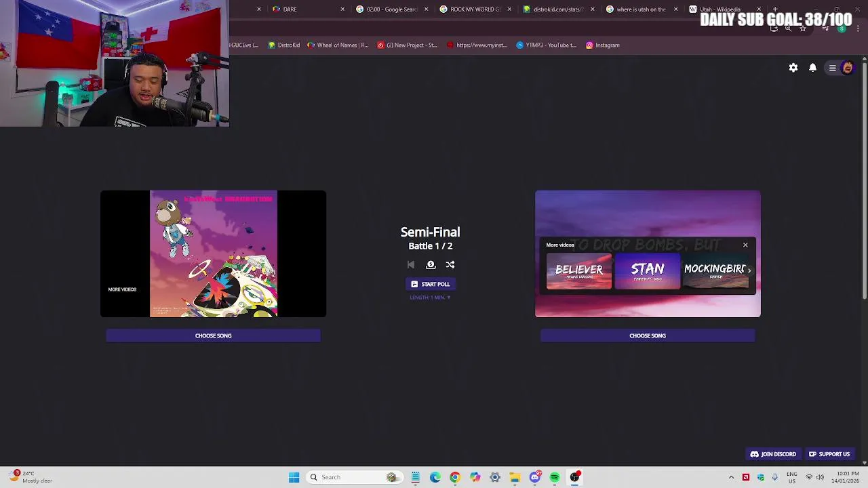868x488 pixels.
Task: Start the poll
Action: [x=430, y=284]
